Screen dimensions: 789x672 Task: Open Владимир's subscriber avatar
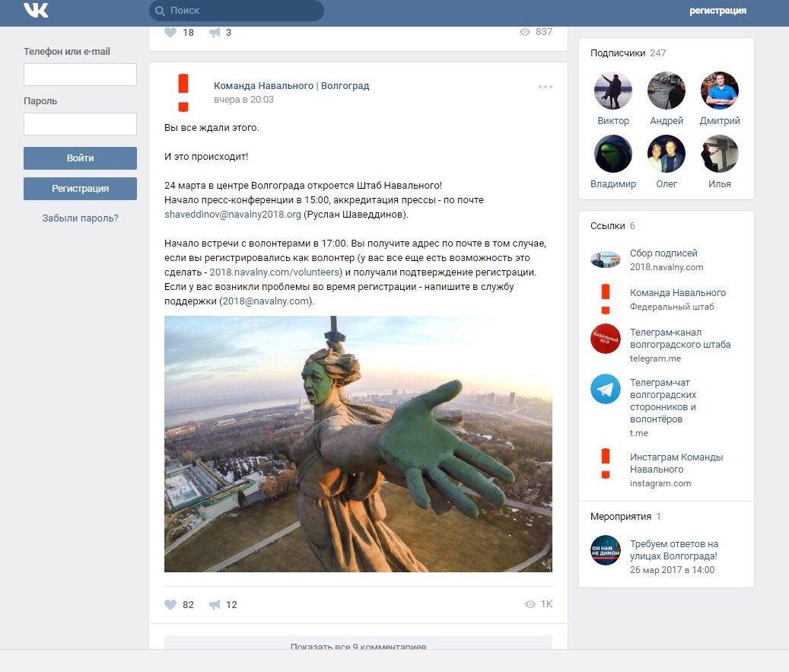tap(613, 154)
